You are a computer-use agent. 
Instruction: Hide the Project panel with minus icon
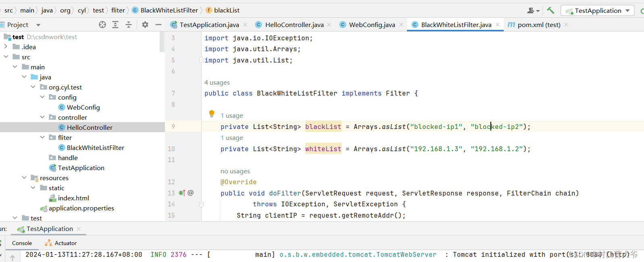(158, 25)
